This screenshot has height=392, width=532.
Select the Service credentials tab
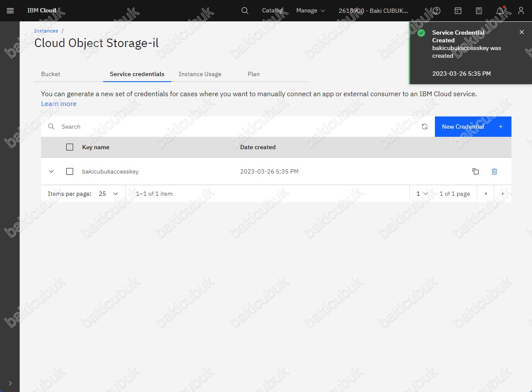(x=137, y=74)
